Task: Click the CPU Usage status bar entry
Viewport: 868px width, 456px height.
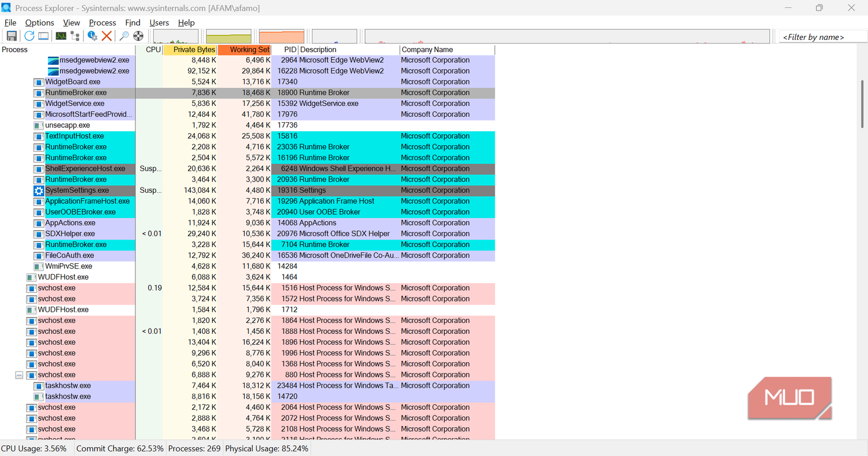Action: point(34,448)
